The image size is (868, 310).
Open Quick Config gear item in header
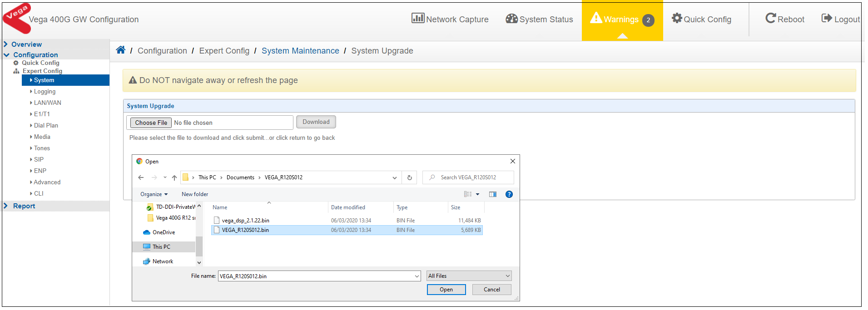click(x=701, y=19)
